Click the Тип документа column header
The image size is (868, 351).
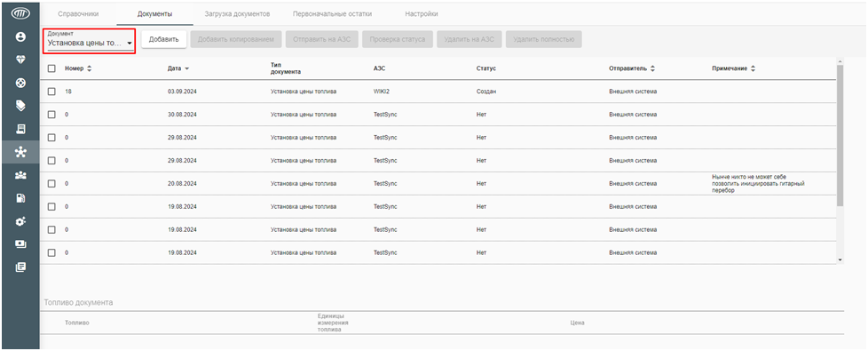(286, 68)
